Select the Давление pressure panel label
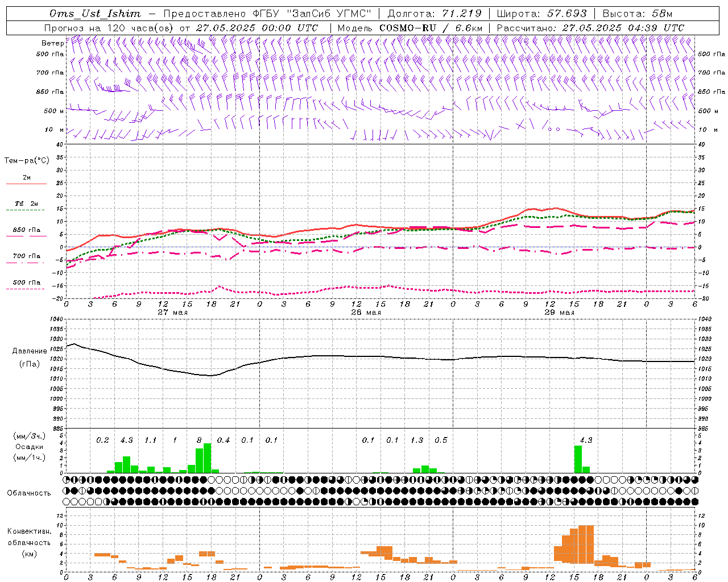728x582 pixels. point(30,351)
